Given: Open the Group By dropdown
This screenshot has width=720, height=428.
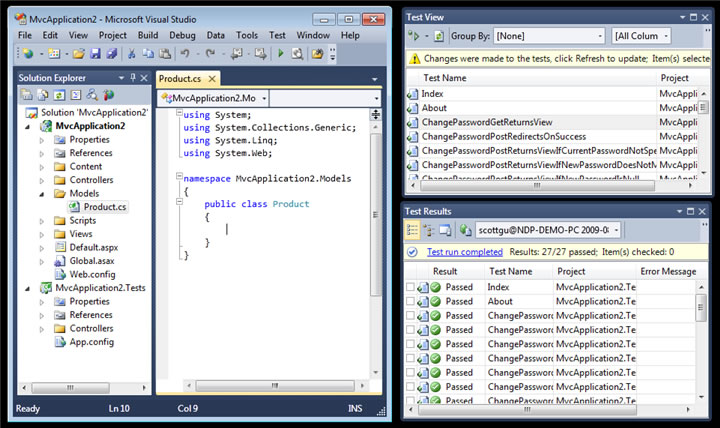Looking at the screenshot, I should (x=549, y=36).
